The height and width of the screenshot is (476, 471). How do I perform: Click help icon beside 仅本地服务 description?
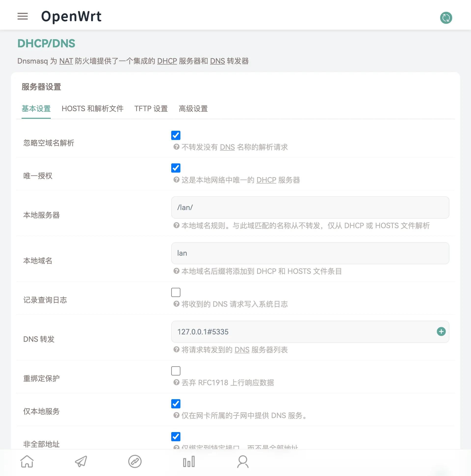pos(176,415)
